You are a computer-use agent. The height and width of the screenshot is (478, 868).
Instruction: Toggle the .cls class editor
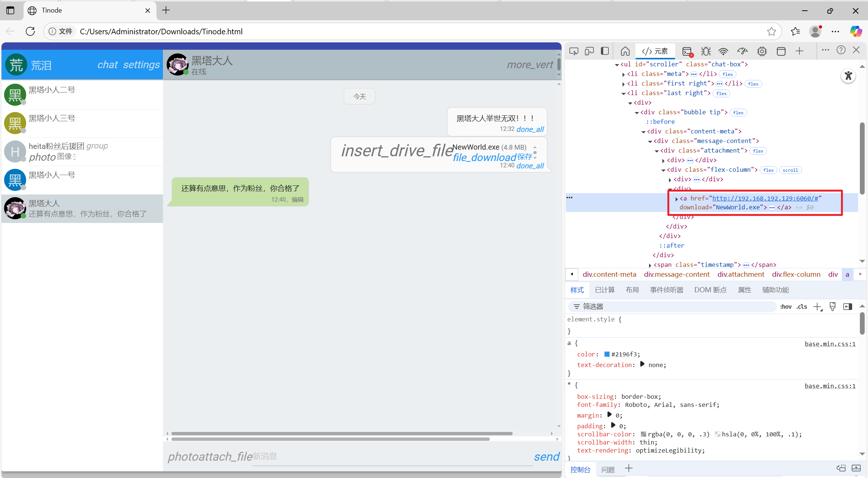click(x=802, y=307)
